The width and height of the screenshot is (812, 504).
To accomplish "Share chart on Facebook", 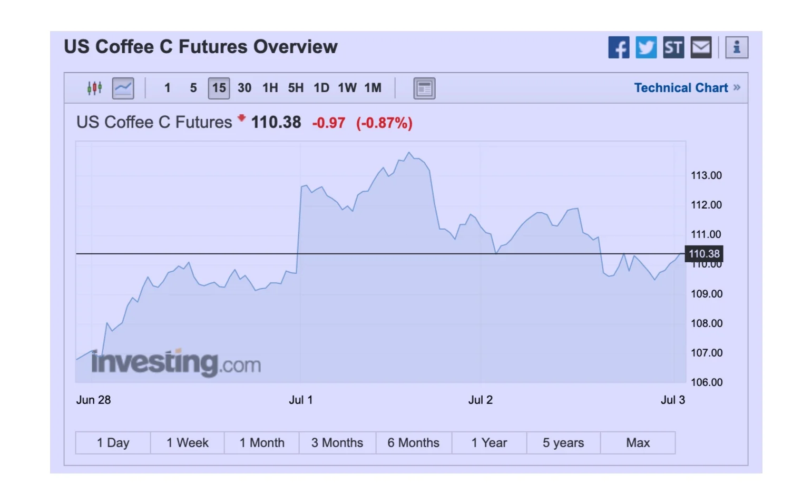I will click(x=619, y=47).
